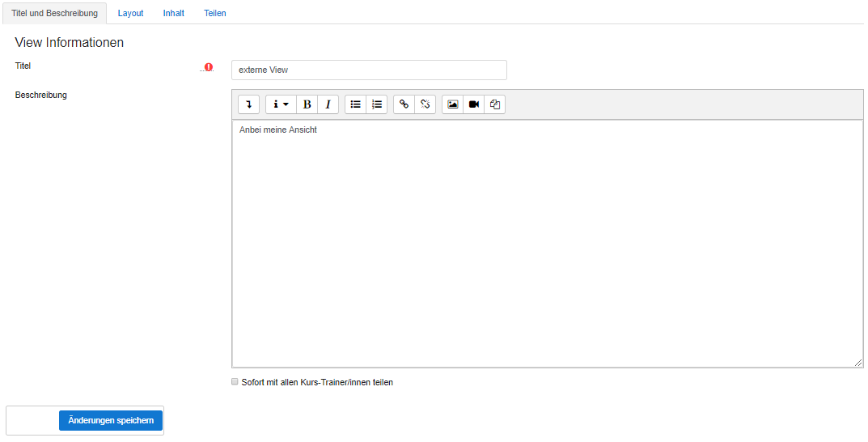Expand the editor toolbar toggle arrow

coord(248,104)
